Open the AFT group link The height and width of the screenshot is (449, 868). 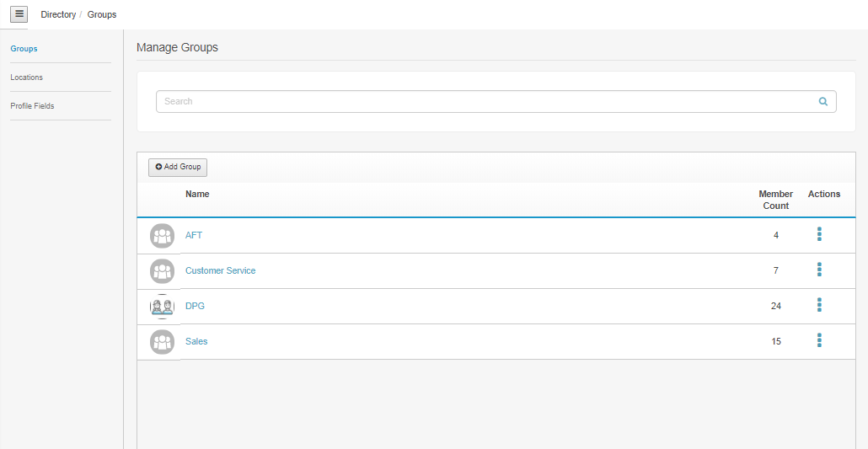click(194, 236)
